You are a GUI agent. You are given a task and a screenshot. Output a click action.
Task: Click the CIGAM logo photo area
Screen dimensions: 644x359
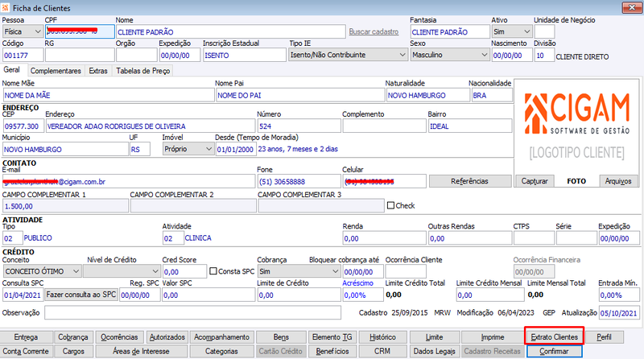point(576,126)
